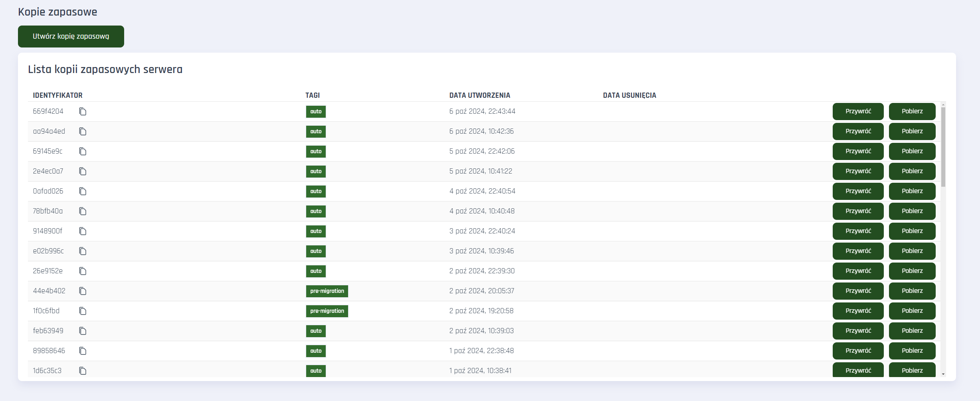Restore backup 78bfb40a from 4 paź

tap(858, 211)
